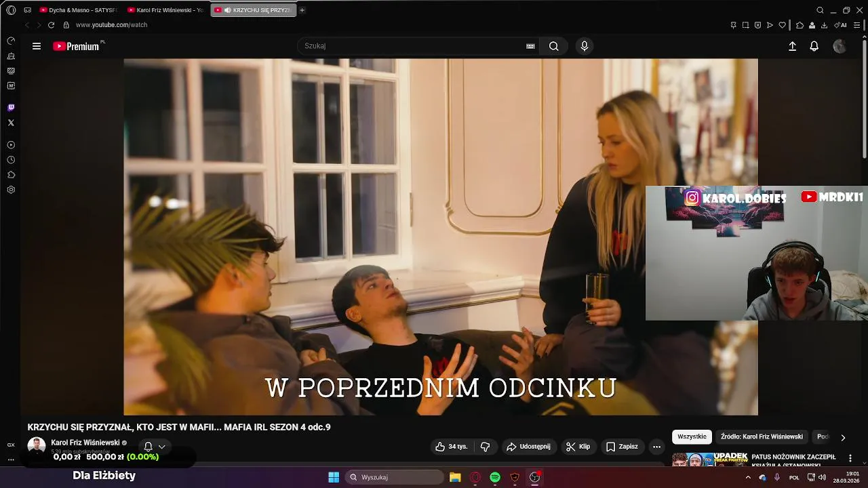Screen dimensions: 868x488
Task: Open GX Control speedometer in sidebar
Action: pyautogui.click(x=11, y=41)
